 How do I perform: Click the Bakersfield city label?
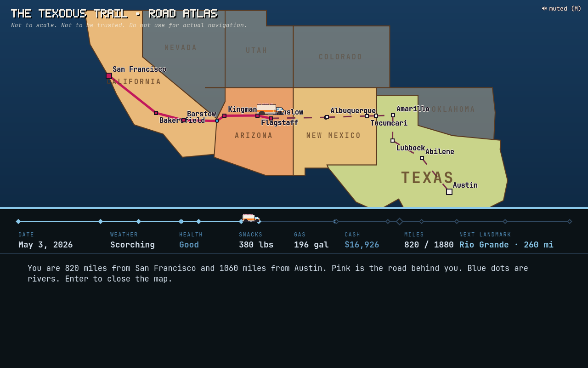point(182,121)
